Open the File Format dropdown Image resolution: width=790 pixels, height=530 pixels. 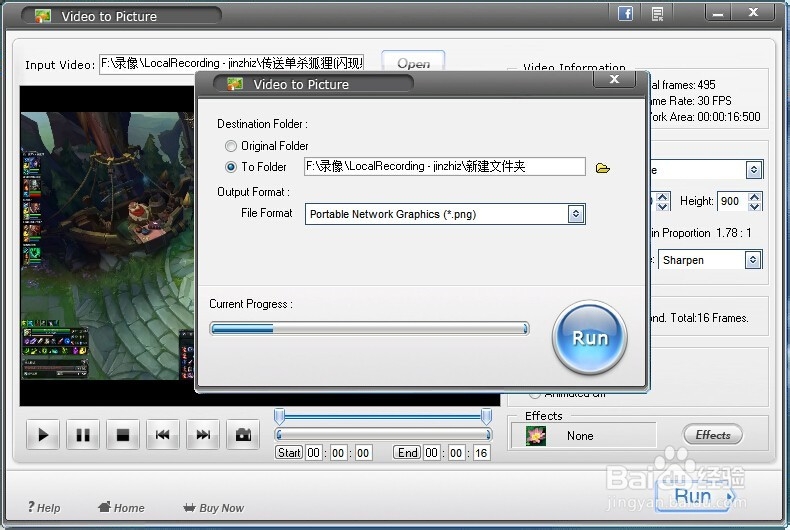575,214
